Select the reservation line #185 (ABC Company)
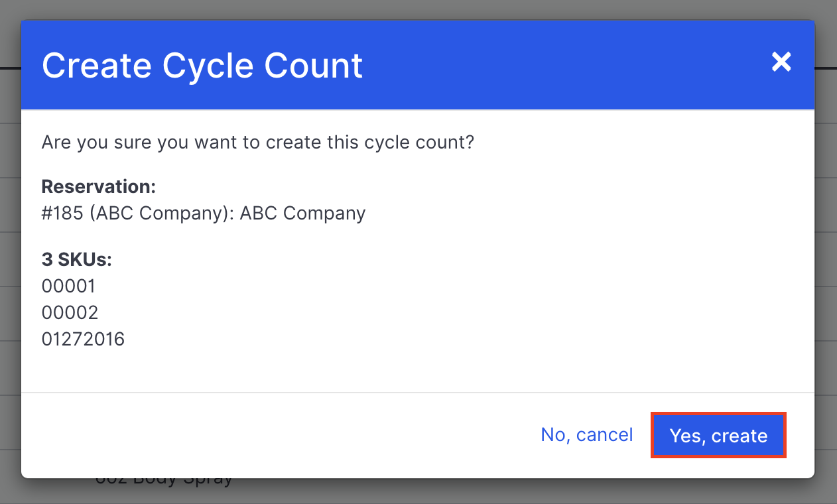 (203, 213)
